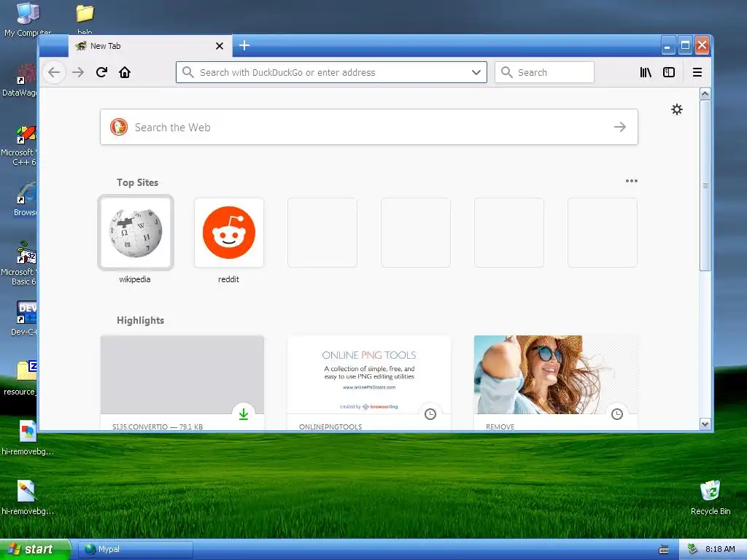Focus the DuckDuckGo address bar
The height and width of the screenshot is (560, 747).
(x=331, y=72)
